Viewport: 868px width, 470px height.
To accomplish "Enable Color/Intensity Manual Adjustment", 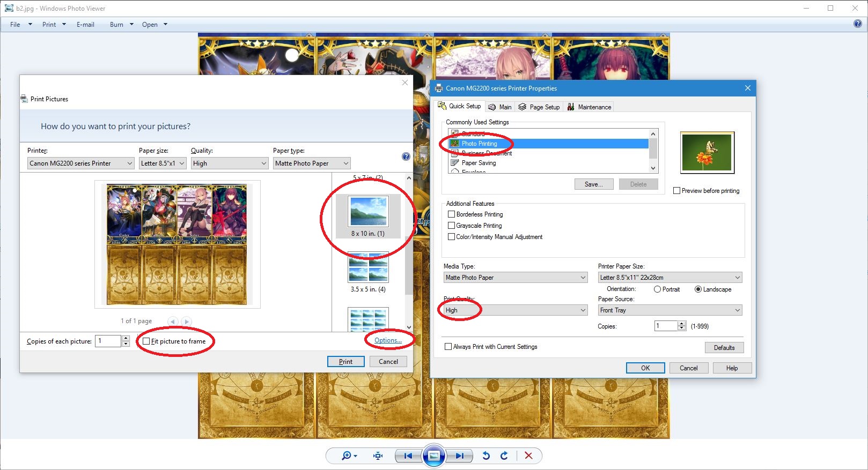I will point(452,237).
